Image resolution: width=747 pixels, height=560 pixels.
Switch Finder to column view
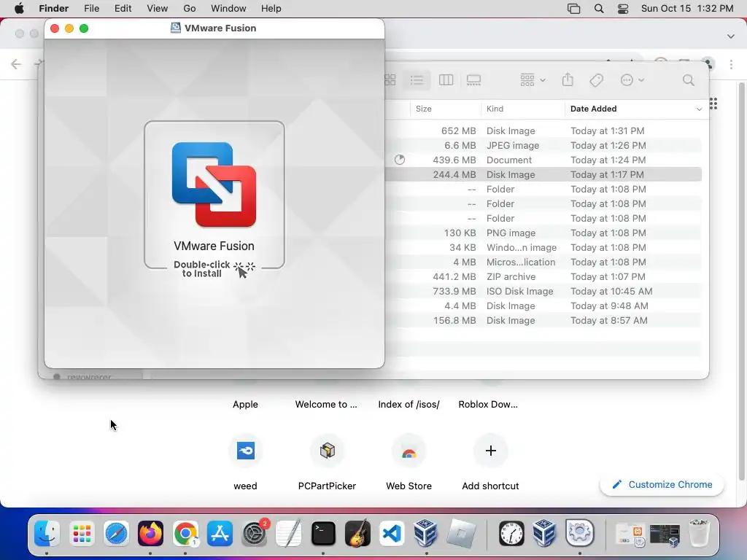click(x=446, y=80)
